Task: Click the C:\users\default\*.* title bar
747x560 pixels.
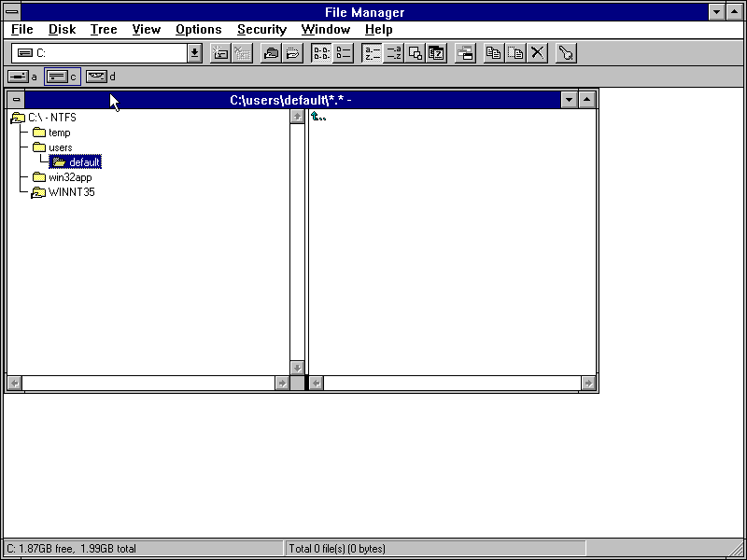Action: point(292,100)
